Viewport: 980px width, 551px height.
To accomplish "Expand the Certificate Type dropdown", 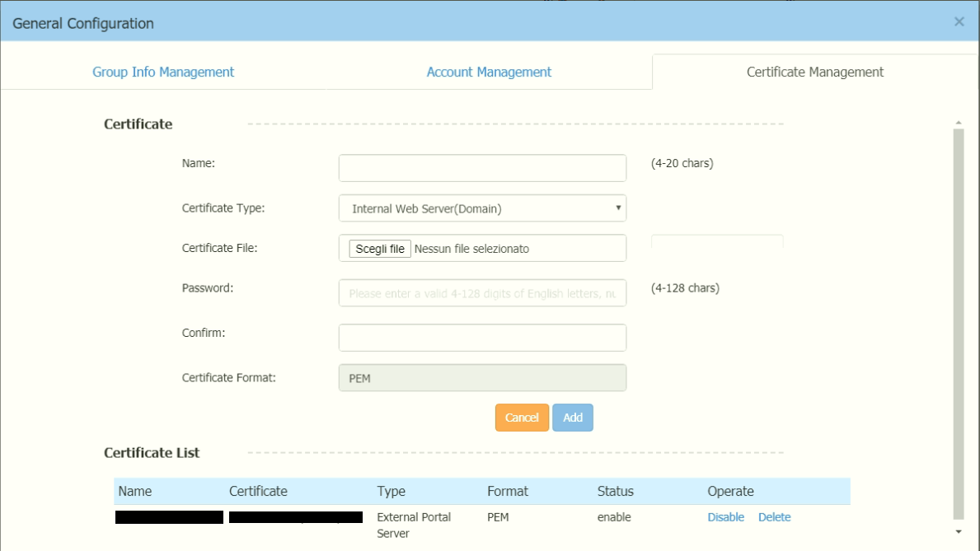I will click(482, 208).
